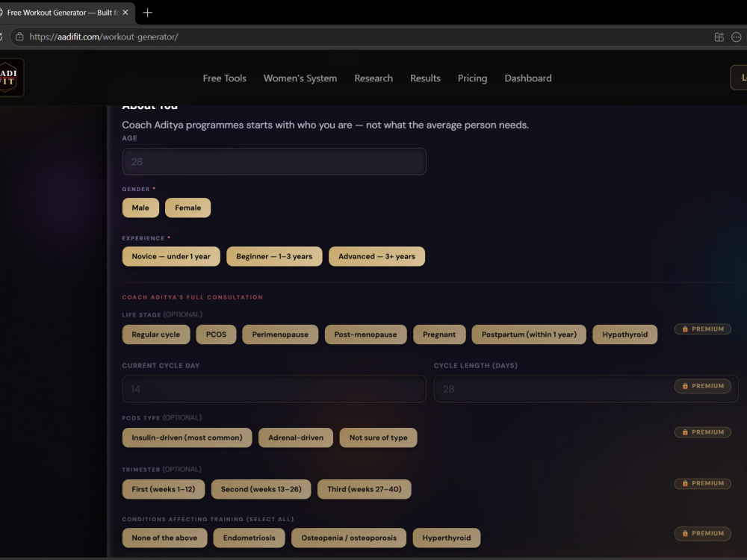Select First (weeks 1–12) trimester
The image size is (747, 560).
coord(164,489)
